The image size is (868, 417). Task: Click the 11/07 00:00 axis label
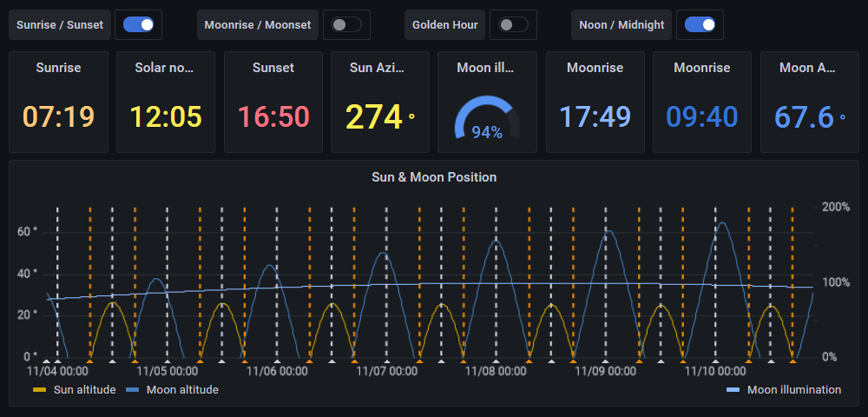tap(386, 370)
